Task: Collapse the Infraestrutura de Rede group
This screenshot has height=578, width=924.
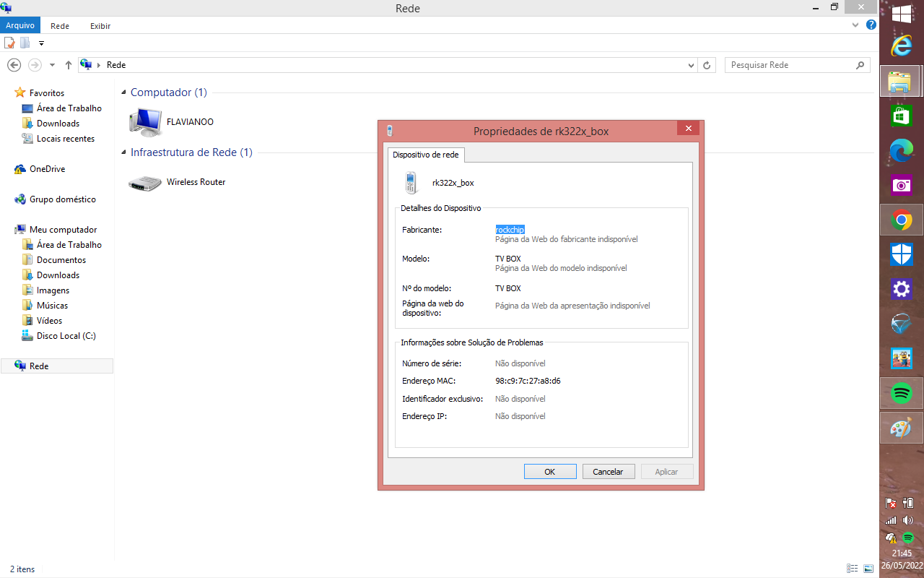Action: click(124, 152)
